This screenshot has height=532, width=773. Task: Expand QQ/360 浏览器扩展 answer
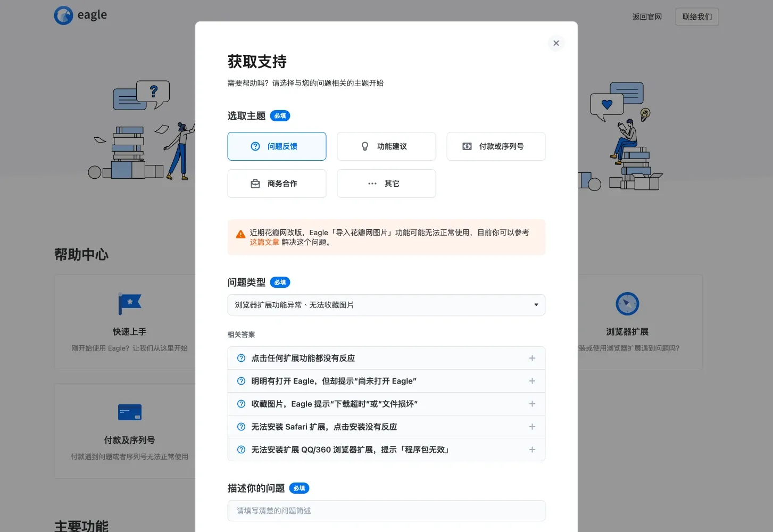coord(386,450)
